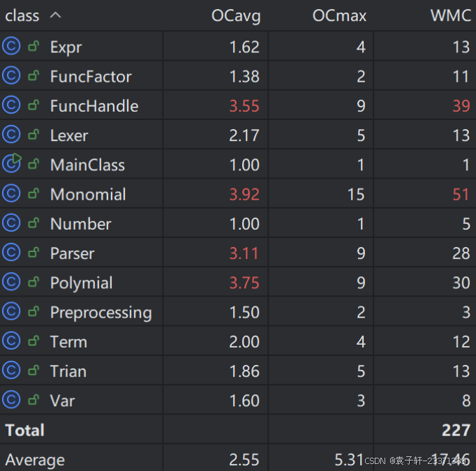Sort by the OCavg column header
This screenshot has width=476, height=471.
point(236,16)
